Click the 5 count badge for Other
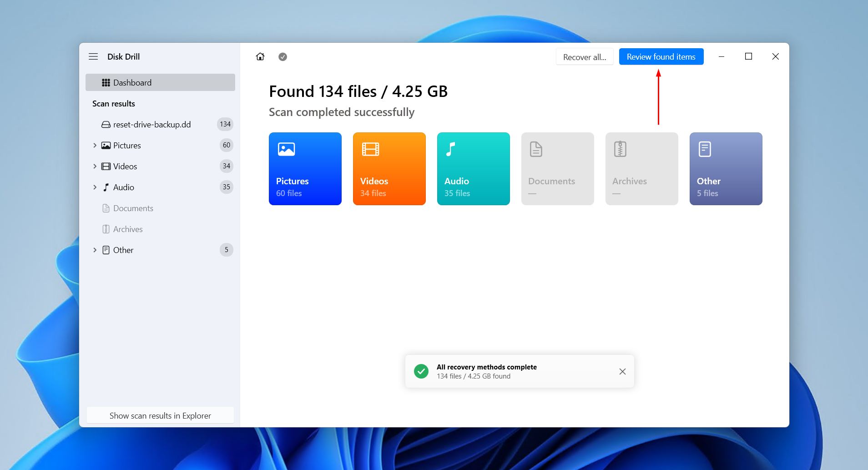This screenshot has width=868, height=470. [227, 250]
